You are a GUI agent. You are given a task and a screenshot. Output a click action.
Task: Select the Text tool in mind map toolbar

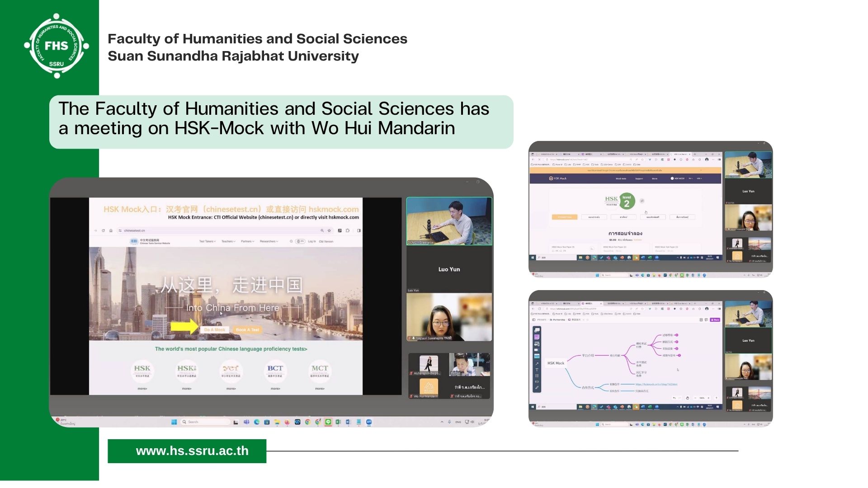tap(537, 370)
